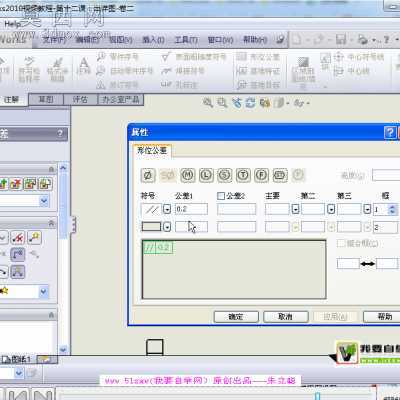Viewport: 400px width, 400px height.
Task: Open symbol dropdown in first tolerance row
Action: pyautogui.click(x=167, y=209)
